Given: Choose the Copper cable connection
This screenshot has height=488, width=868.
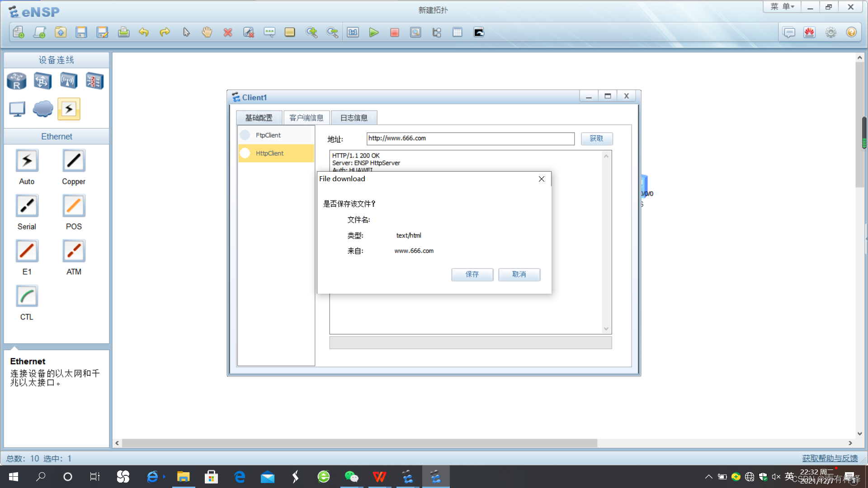Looking at the screenshot, I should [x=74, y=161].
